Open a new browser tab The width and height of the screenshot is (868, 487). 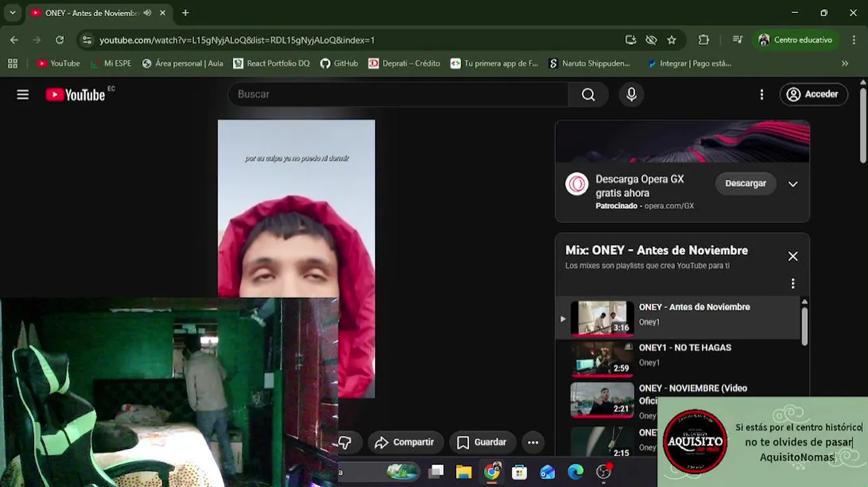[185, 13]
